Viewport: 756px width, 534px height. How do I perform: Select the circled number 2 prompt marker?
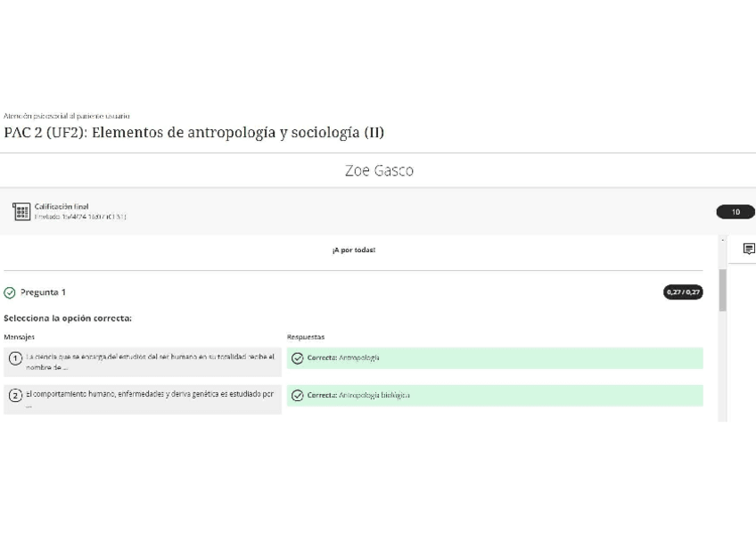(x=15, y=396)
